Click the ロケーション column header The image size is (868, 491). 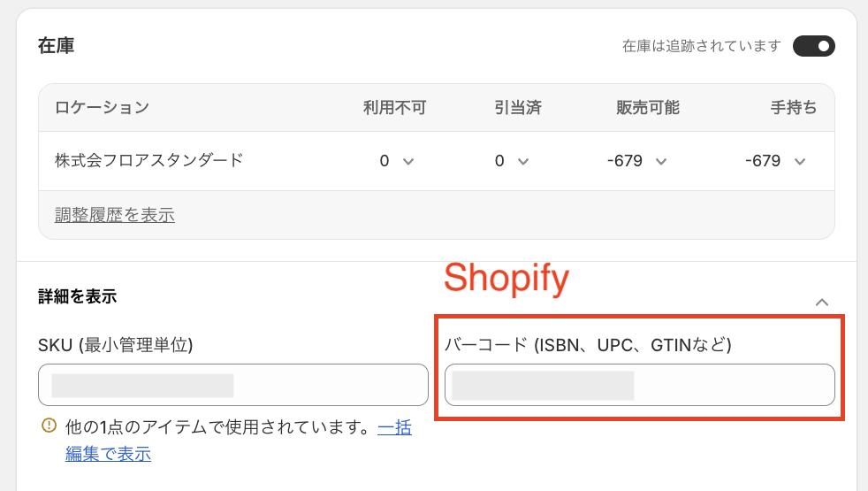[102, 108]
